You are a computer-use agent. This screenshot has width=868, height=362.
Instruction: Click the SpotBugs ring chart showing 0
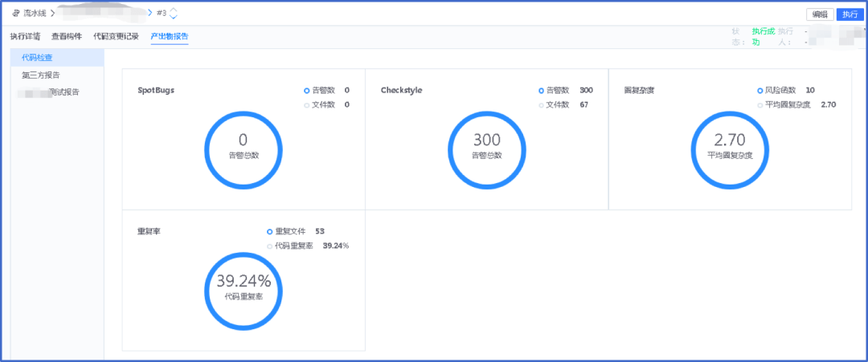point(244,150)
